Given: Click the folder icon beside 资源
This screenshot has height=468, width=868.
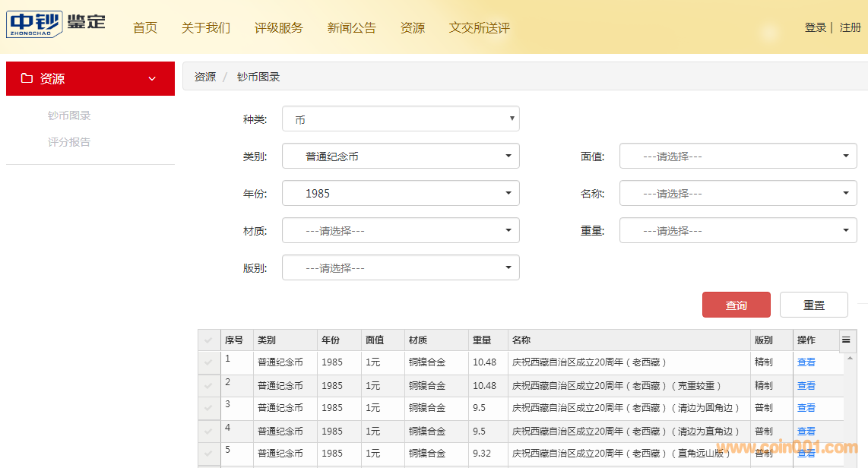Looking at the screenshot, I should pos(27,78).
